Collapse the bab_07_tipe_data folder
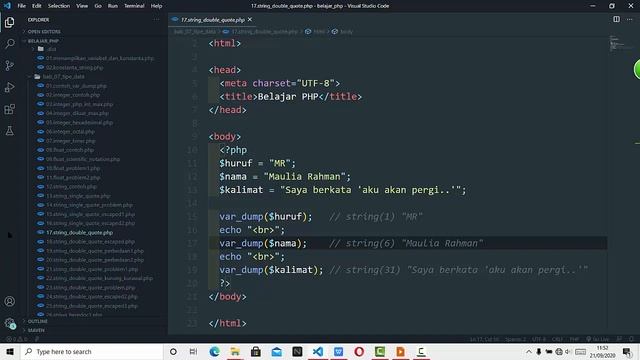Screen dimensions: 640x360 tap(64, 77)
